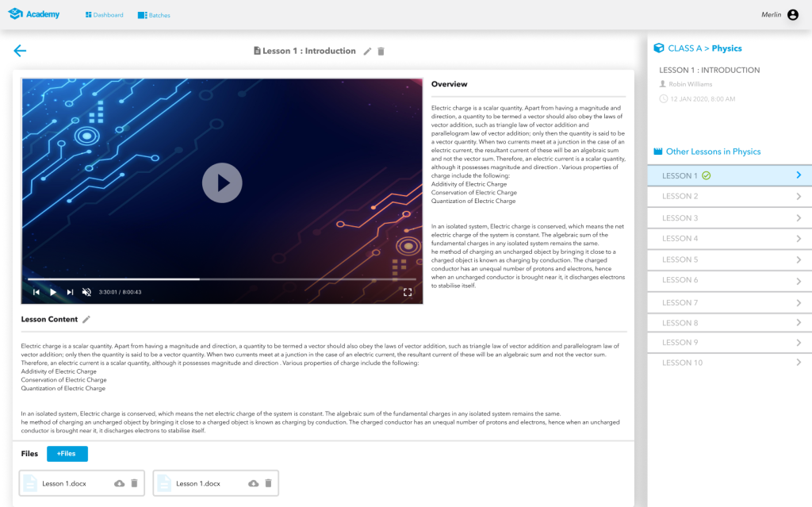Viewport: 812px width, 507px height.
Task: Edit Lesson Content with the pencil icon
Action: click(86, 319)
